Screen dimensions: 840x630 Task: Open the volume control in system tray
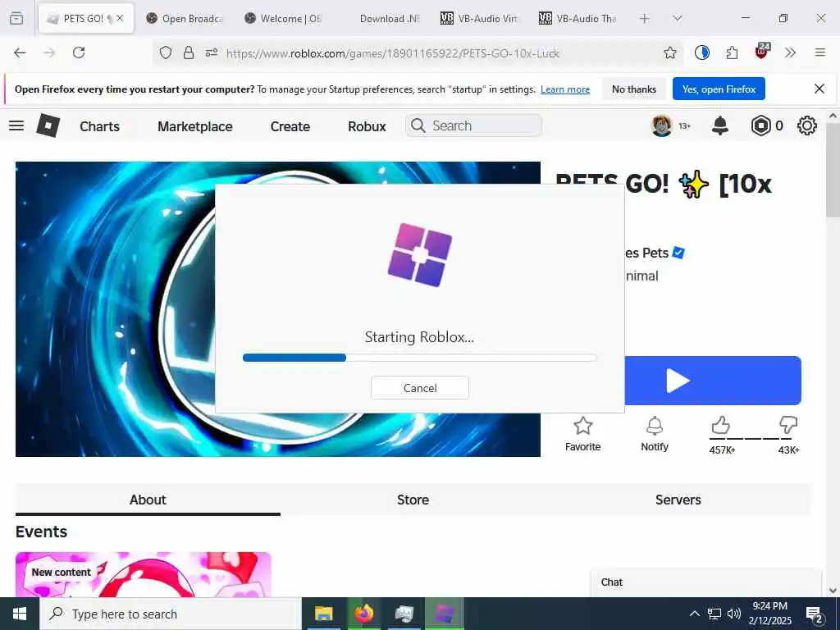(734, 614)
